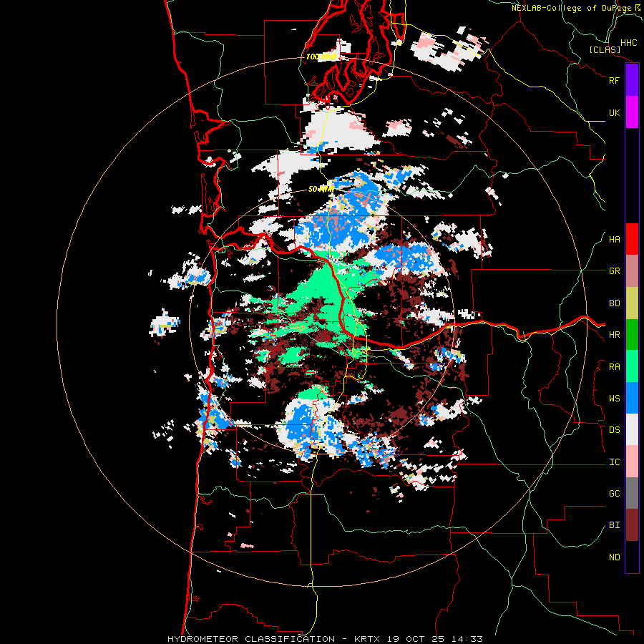Click the DS legend label
The image size is (644, 644).
click(614, 430)
